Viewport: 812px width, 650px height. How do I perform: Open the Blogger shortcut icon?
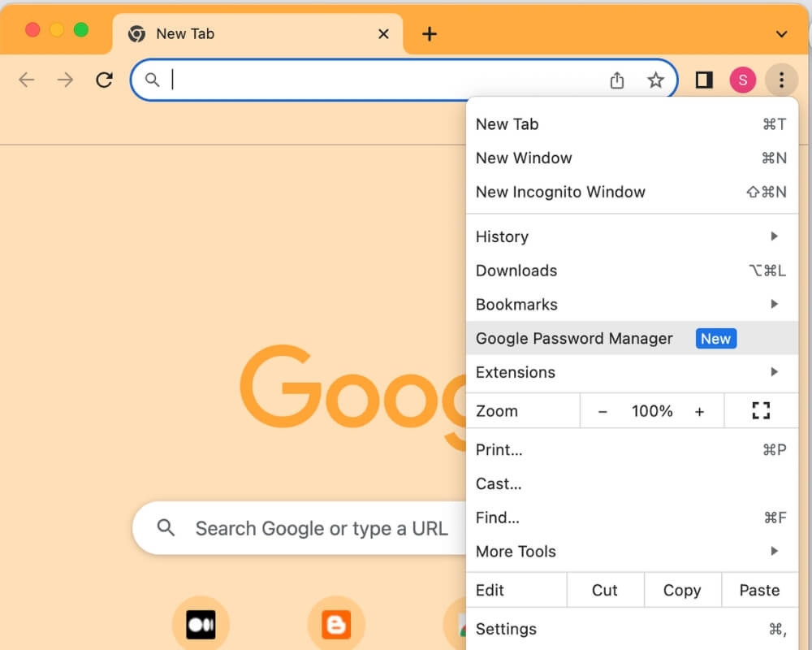[x=336, y=624]
